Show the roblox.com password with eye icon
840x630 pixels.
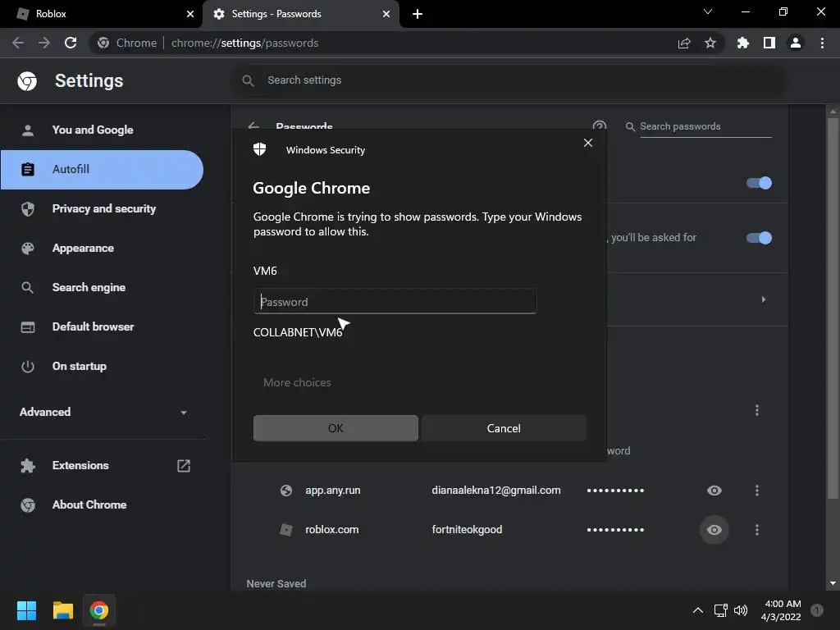click(714, 530)
